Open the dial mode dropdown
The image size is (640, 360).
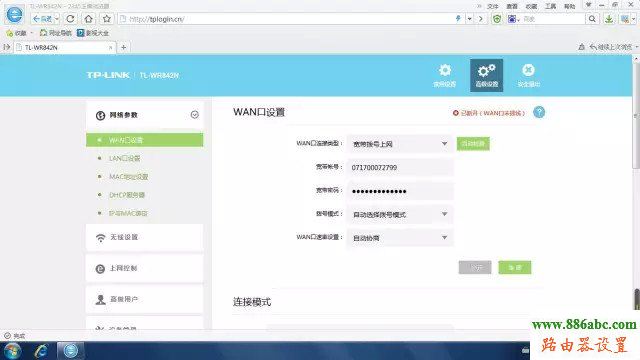coord(400,214)
